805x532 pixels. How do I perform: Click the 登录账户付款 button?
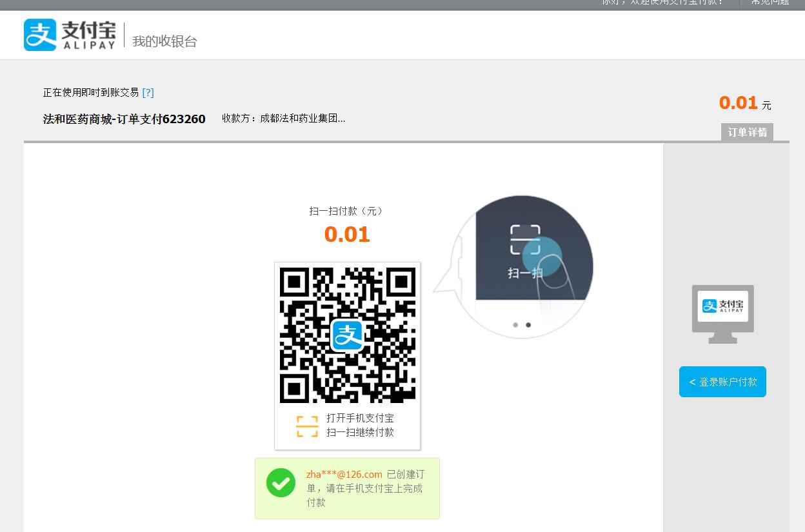coord(722,382)
